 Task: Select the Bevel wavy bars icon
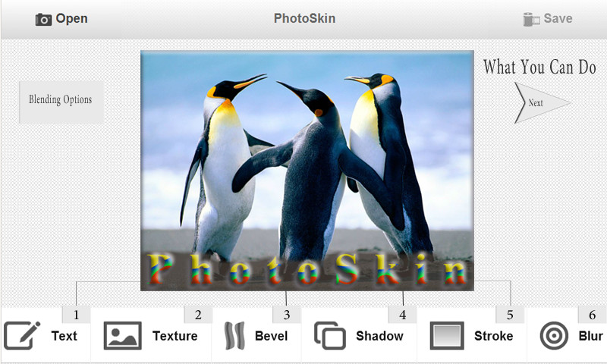point(234,335)
